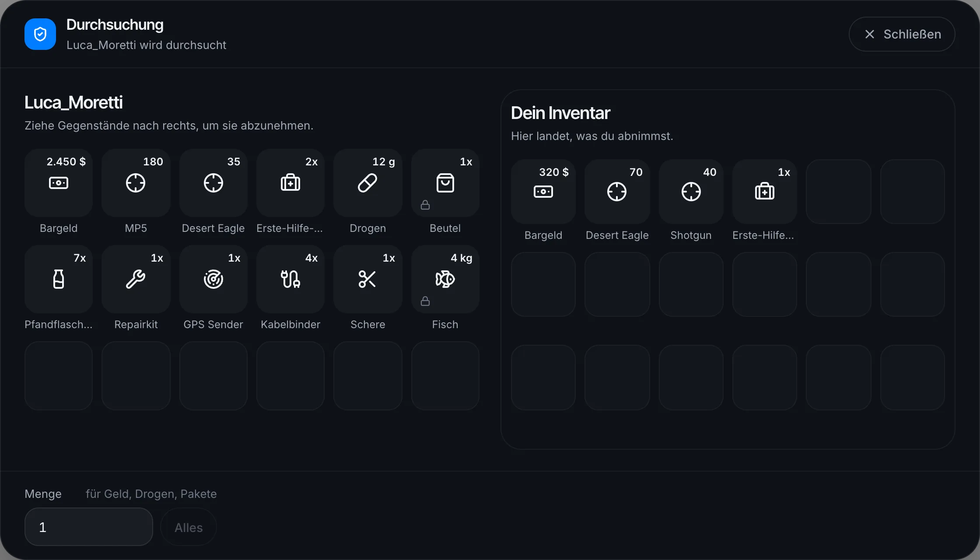Select the Desert Eagle with 70 rounds in your inventory
The image size is (980, 560).
(x=617, y=192)
